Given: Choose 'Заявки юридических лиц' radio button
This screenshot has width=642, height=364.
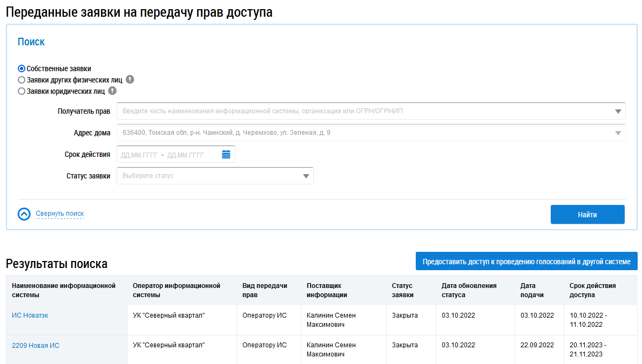Looking at the screenshot, I should coord(22,91).
